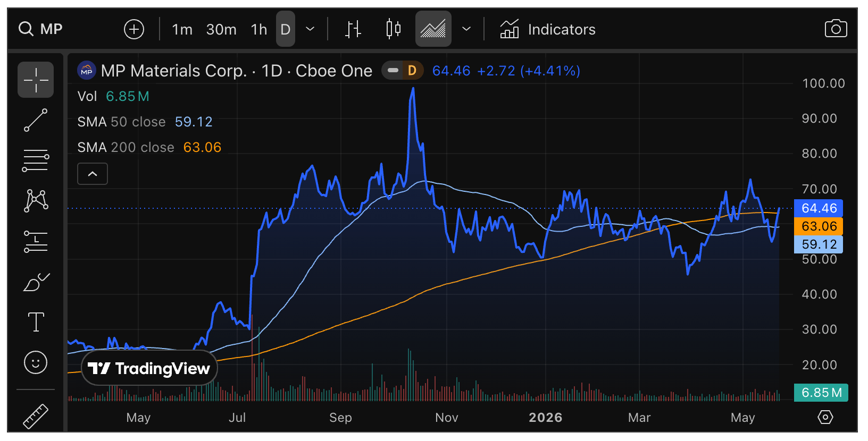Select the long position forecasting tool

(36, 241)
